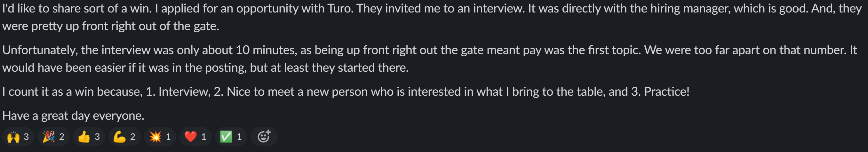This screenshot has width=868, height=152.
Task: Toggle the collision explosion emoji reaction
Action: click(x=160, y=137)
